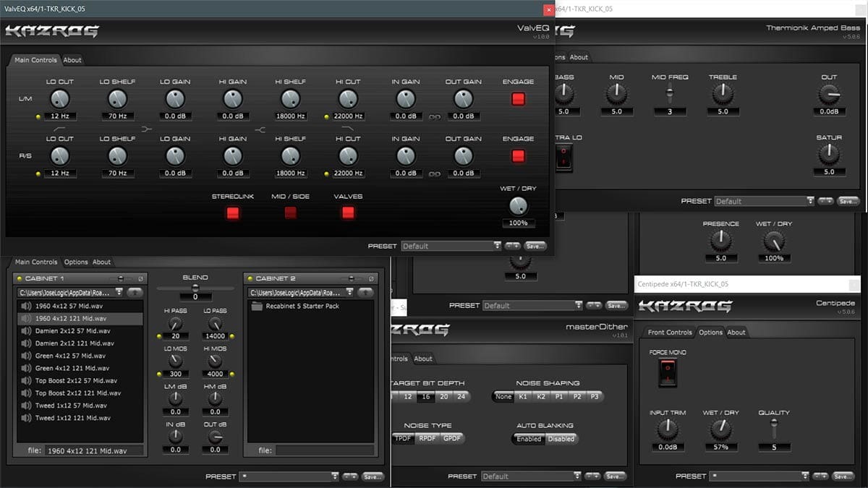The image size is (868, 488).
Task: Enable the MID / SIDE button
Action: (290, 213)
